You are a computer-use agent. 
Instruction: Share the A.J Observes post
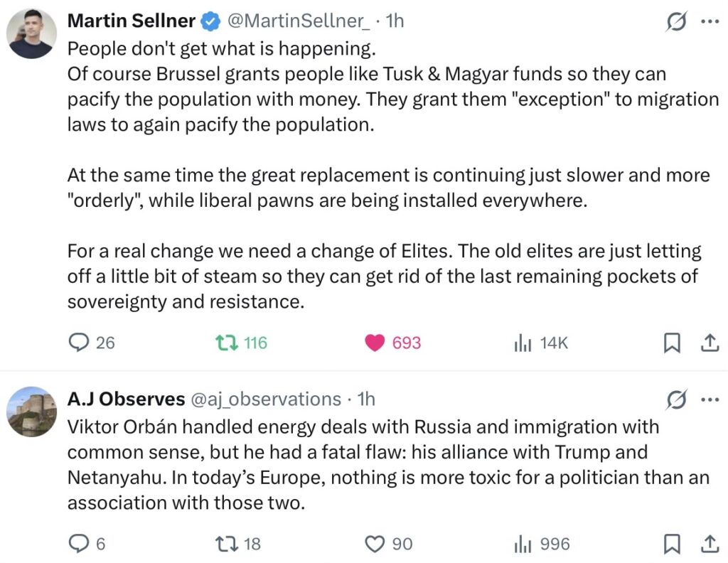pyautogui.click(x=709, y=544)
